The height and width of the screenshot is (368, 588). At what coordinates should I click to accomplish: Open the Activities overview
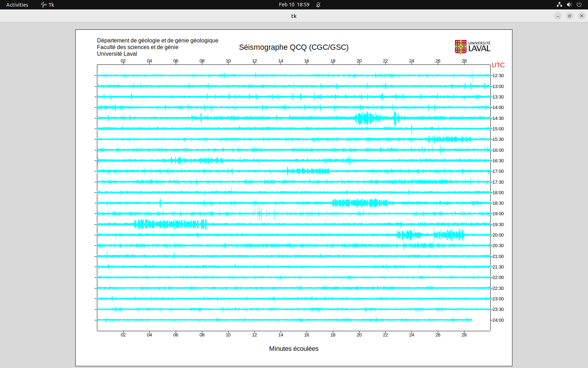pyautogui.click(x=17, y=5)
